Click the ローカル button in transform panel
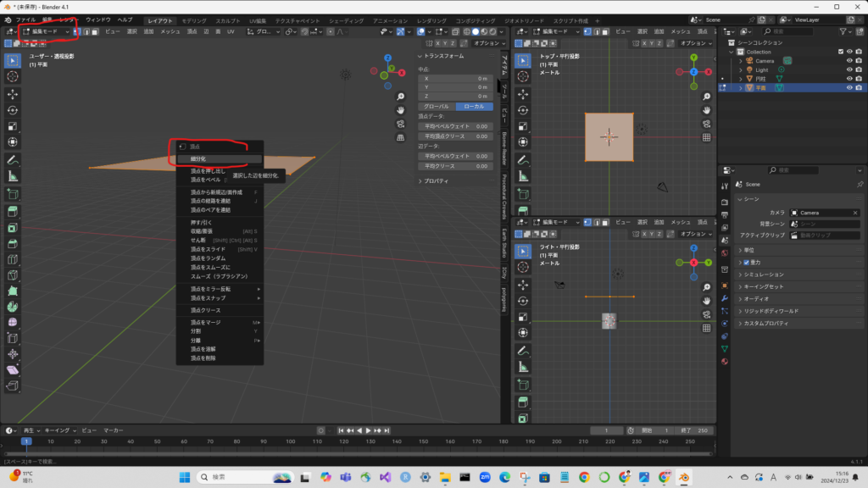 475,106
